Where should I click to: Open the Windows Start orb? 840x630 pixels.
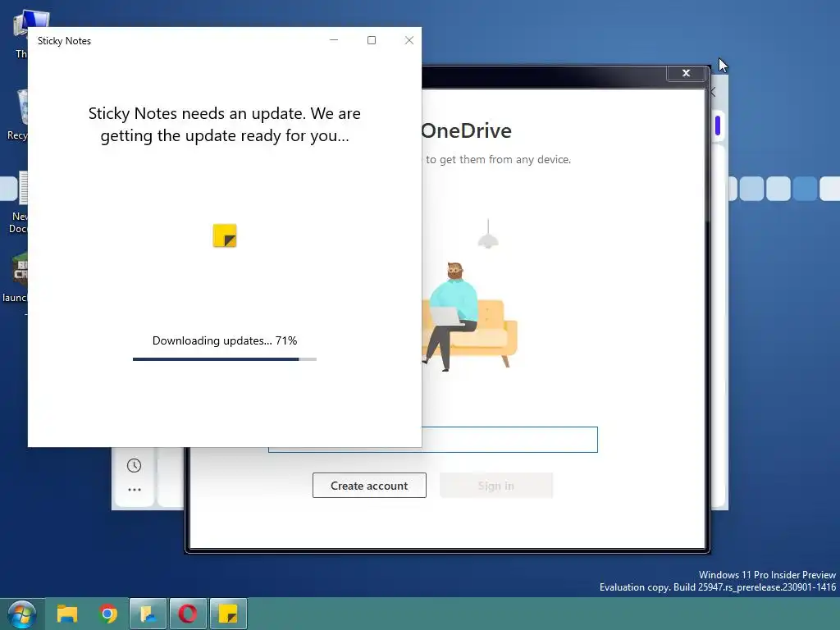tap(21, 614)
